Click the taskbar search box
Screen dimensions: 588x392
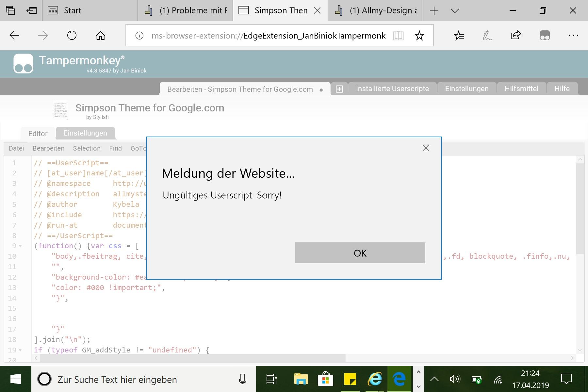[x=144, y=379]
